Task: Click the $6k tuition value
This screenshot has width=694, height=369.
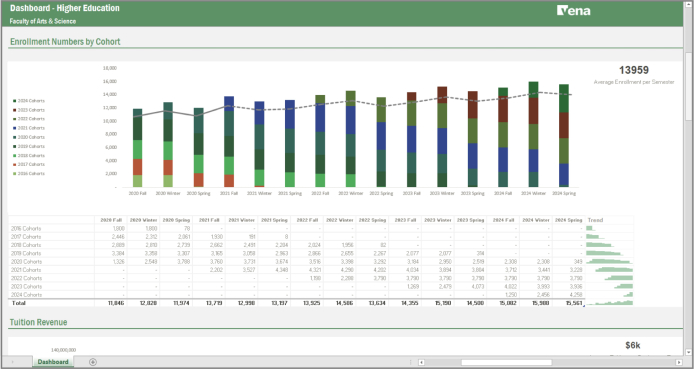Action: (x=632, y=345)
